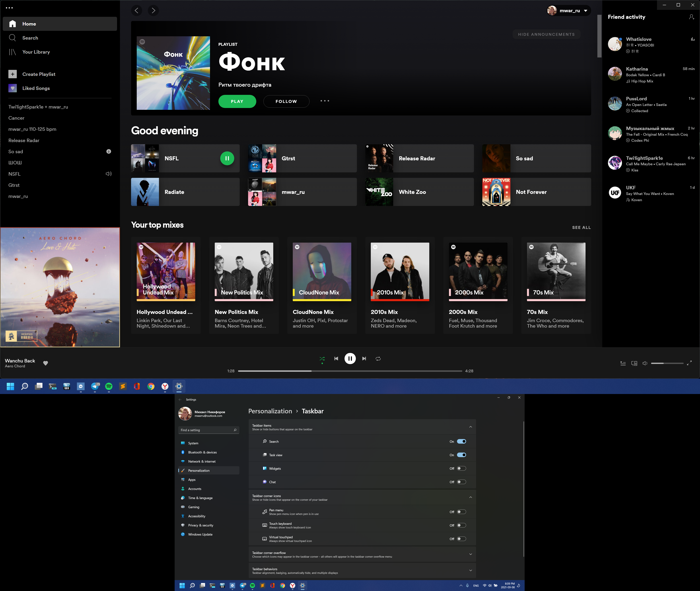
Task: Open Telegram icon in upper taskbar
Action: click(95, 386)
